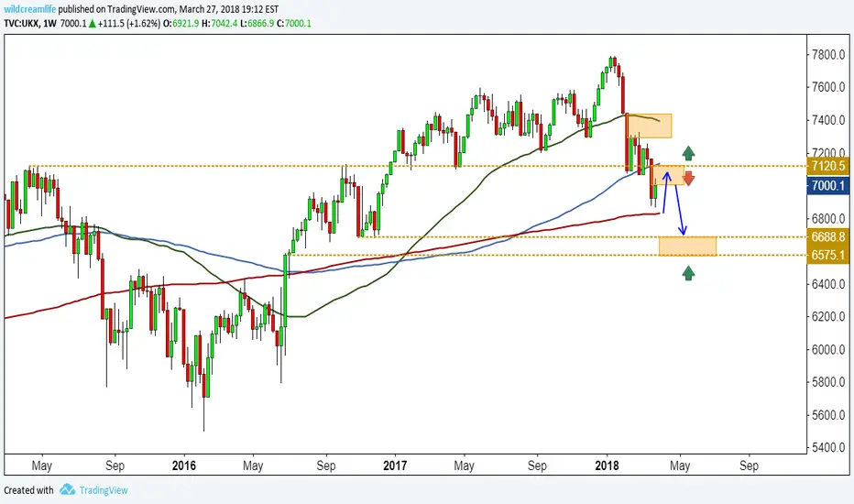Click the TVC:UKX symbol label
Image resolution: width=854 pixels, height=504 pixels.
(x=21, y=24)
